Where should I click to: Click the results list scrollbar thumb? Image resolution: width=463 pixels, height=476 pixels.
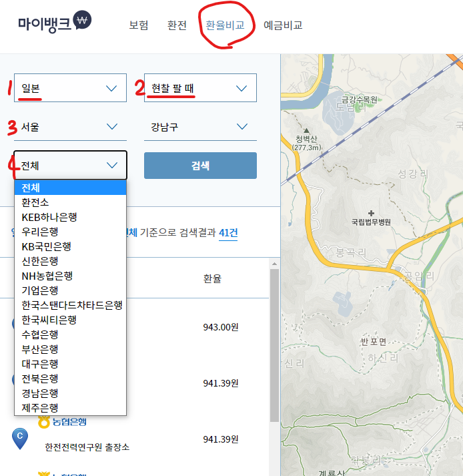[275, 345]
